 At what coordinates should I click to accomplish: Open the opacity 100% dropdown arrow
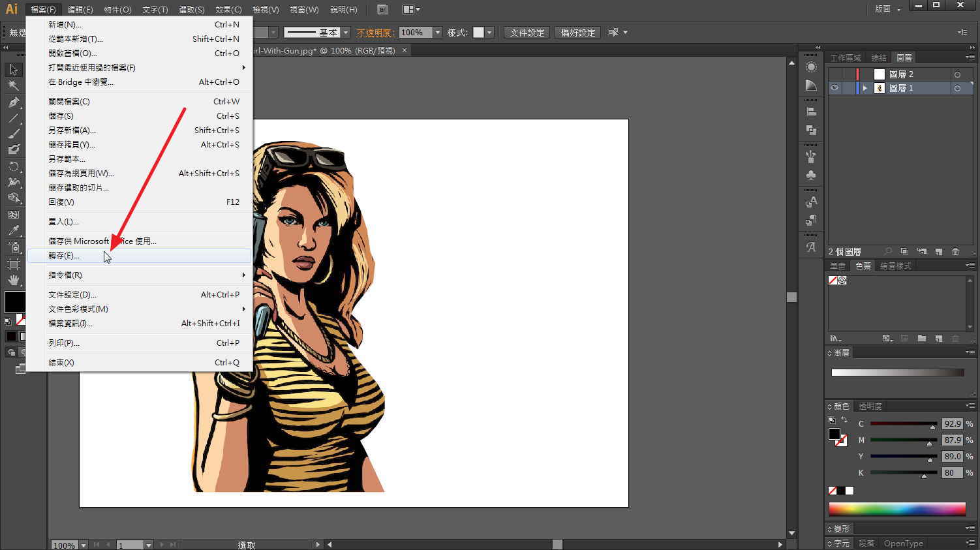(x=438, y=33)
